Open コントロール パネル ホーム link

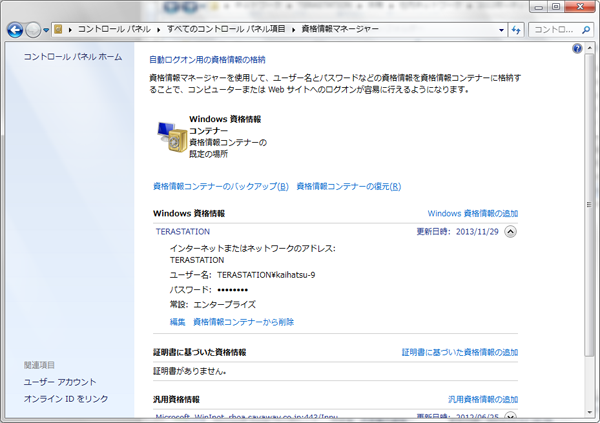[73, 57]
